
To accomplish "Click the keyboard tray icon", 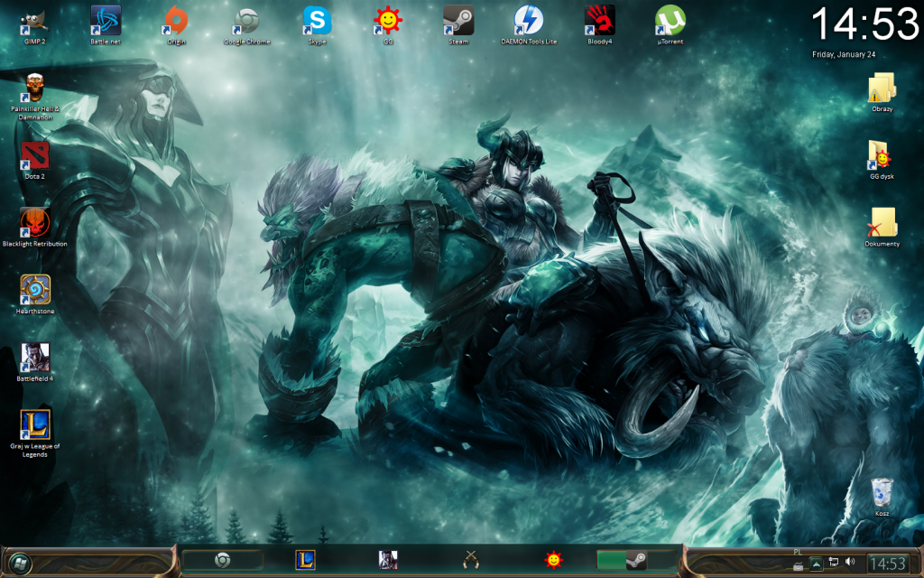I will (798, 566).
